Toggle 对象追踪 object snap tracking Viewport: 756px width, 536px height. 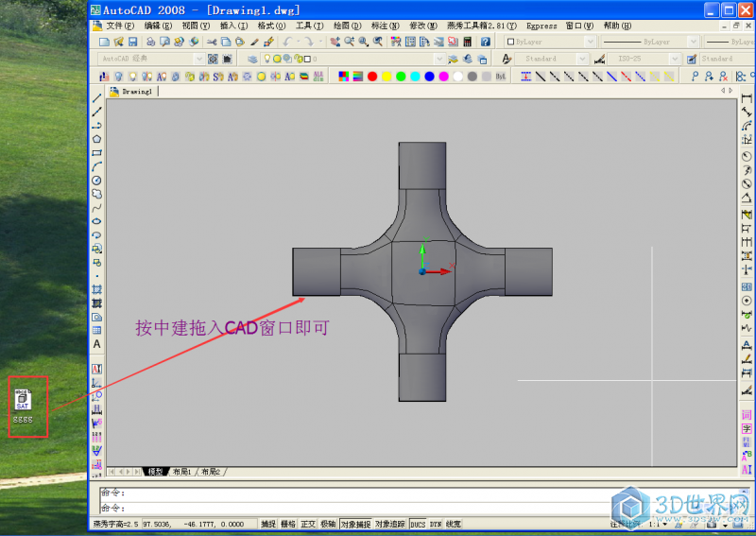[390, 524]
